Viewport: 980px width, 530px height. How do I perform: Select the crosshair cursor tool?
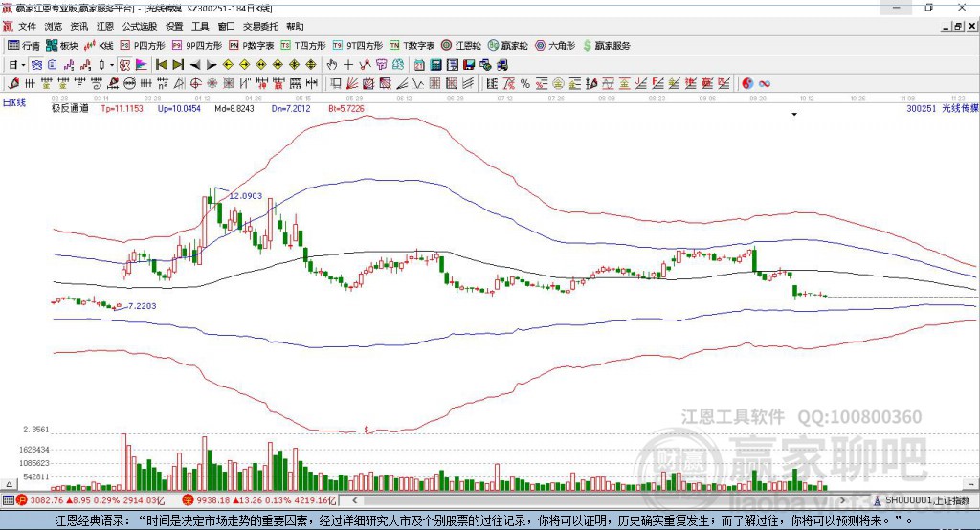tap(348, 65)
